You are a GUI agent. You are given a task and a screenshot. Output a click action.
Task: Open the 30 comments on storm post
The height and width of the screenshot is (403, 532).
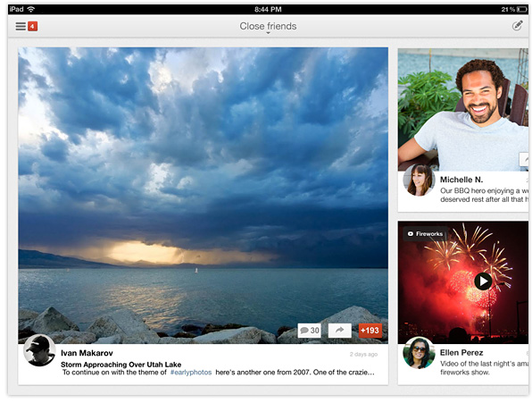(x=310, y=331)
